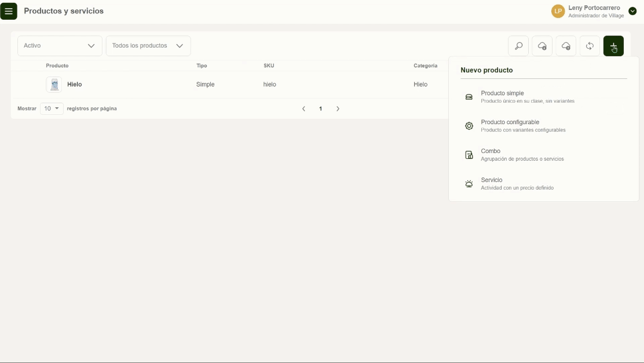Click the hielo SKU cell
Image resolution: width=644 pixels, height=363 pixels.
click(269, 84)
